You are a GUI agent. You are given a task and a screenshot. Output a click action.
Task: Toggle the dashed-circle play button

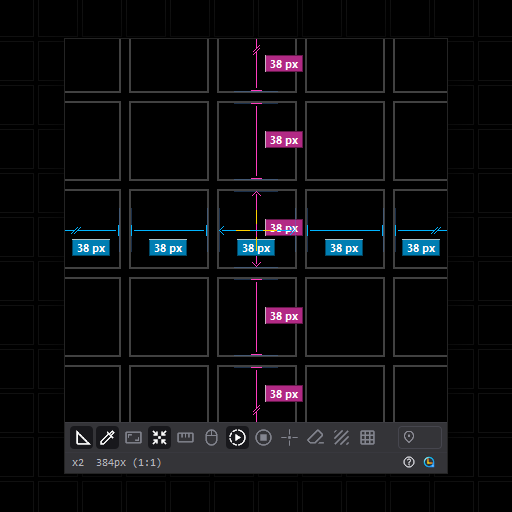pyautogui.click(x=237, y=437)
